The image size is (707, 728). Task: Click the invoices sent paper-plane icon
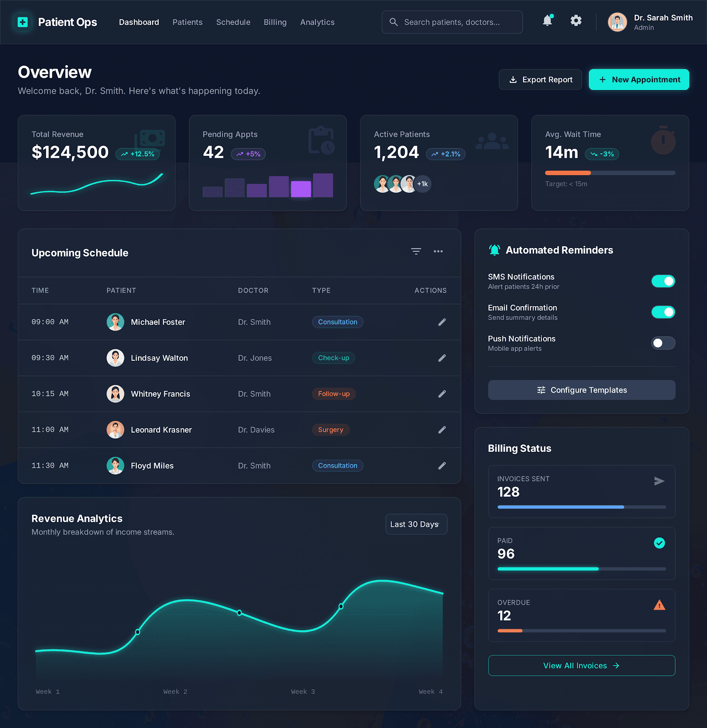(x=659, y=481)
